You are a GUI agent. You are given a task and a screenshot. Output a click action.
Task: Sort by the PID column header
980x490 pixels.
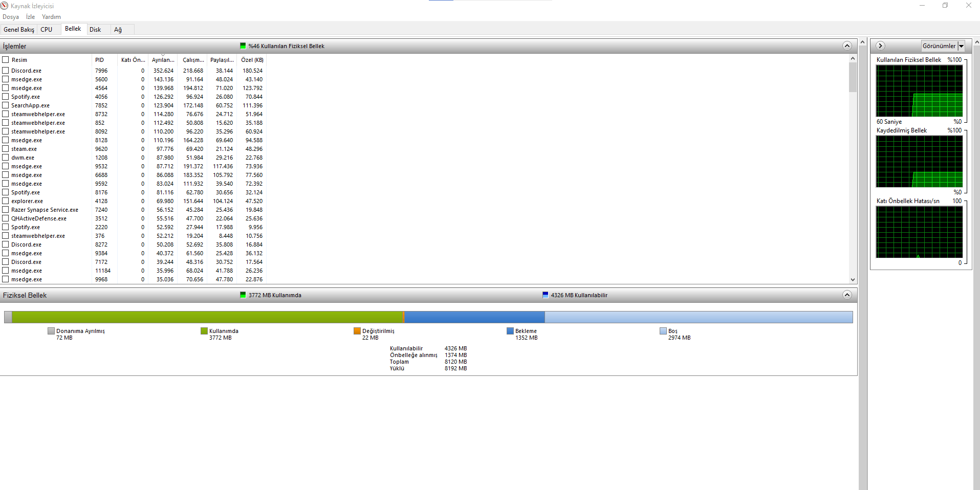click(x=105, y=60)
